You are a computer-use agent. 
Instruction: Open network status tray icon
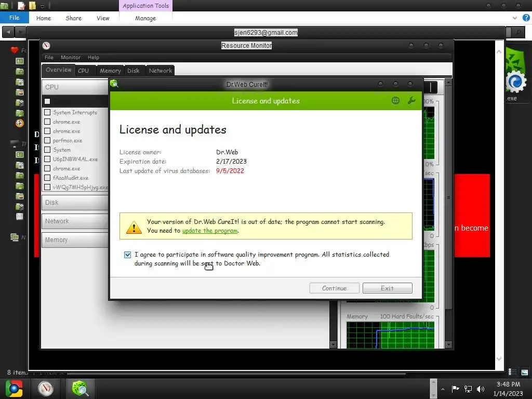(468, 389)
